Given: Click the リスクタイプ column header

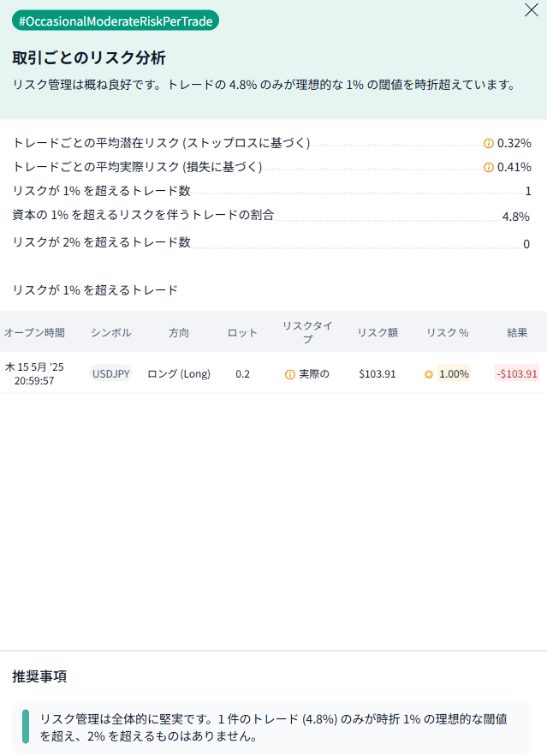Looking at the screenshot, I should coord(307,332).
